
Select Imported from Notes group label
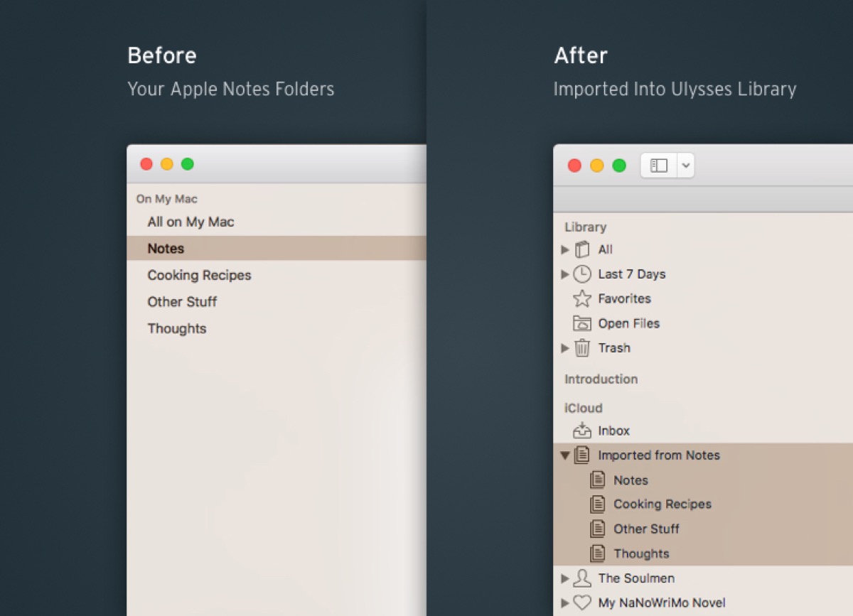(x=659, y=455)
